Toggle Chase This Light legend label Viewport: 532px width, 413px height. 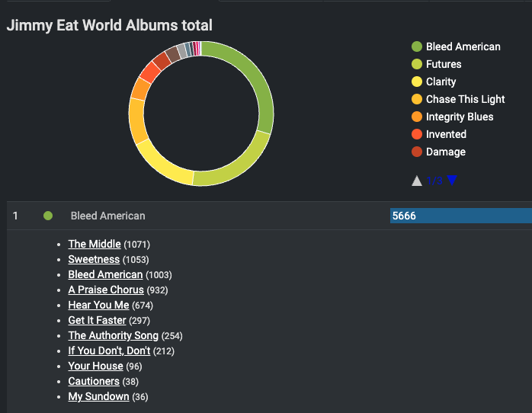coord(465,99)
